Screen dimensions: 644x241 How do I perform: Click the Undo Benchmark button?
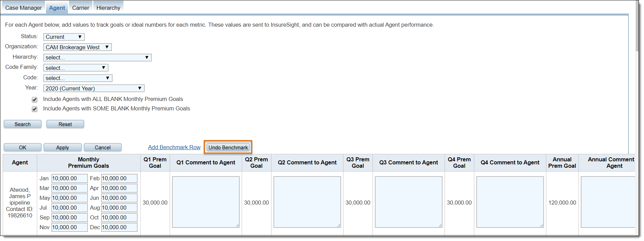[x=228, y=148]
